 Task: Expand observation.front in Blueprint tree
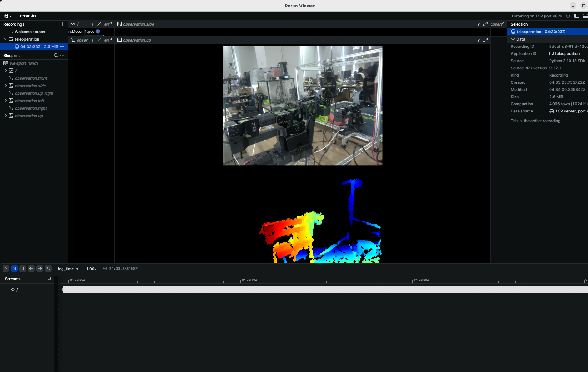tap(6, 78)
